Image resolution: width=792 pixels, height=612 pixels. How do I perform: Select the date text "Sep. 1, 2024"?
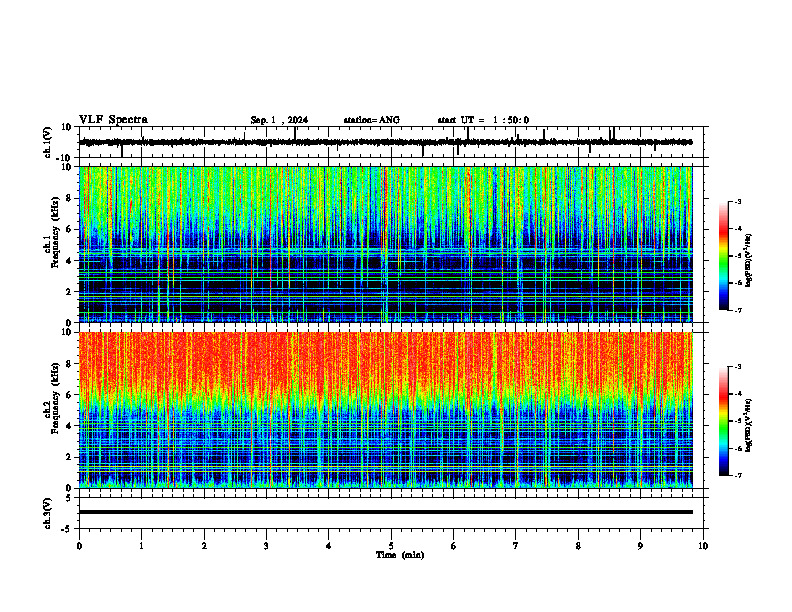[x=279, y=120]
